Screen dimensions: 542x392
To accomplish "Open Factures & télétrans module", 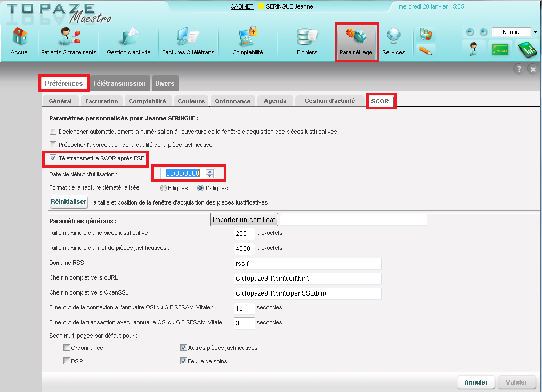I will pyautogui.click(x=188, y=42).
